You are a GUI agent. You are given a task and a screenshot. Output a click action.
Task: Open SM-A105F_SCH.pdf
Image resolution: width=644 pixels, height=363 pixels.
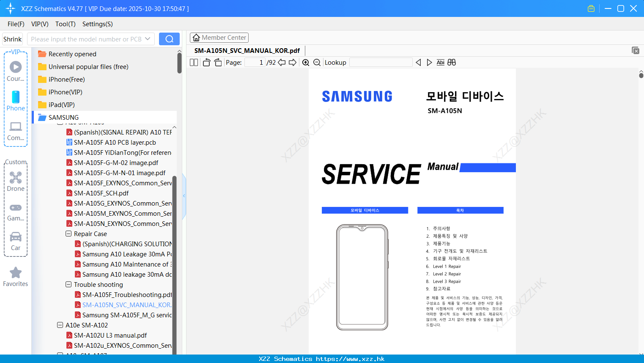click(101, 193)
